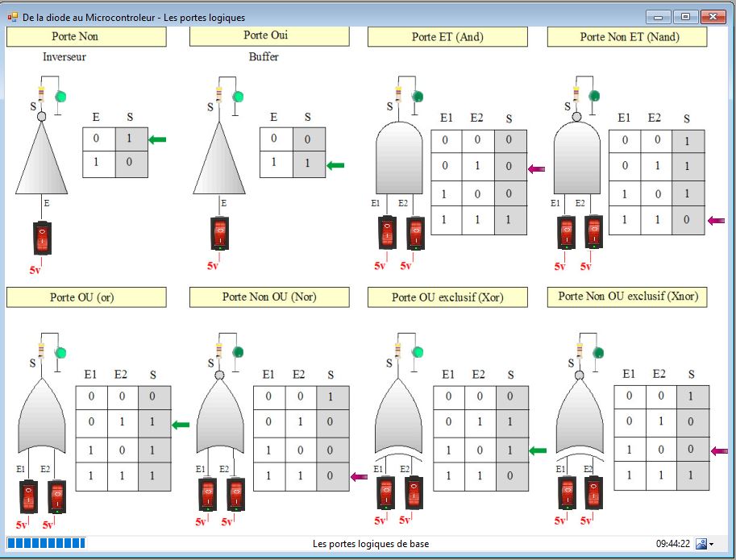
Task: Toggle the Porte Non input E switch
Action: coord(41,237)
